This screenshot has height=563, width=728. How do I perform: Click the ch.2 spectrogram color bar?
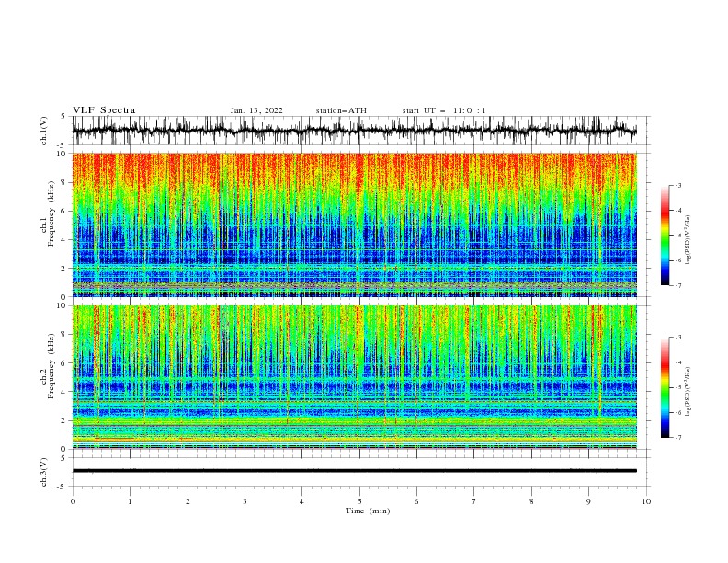point(665,387)
